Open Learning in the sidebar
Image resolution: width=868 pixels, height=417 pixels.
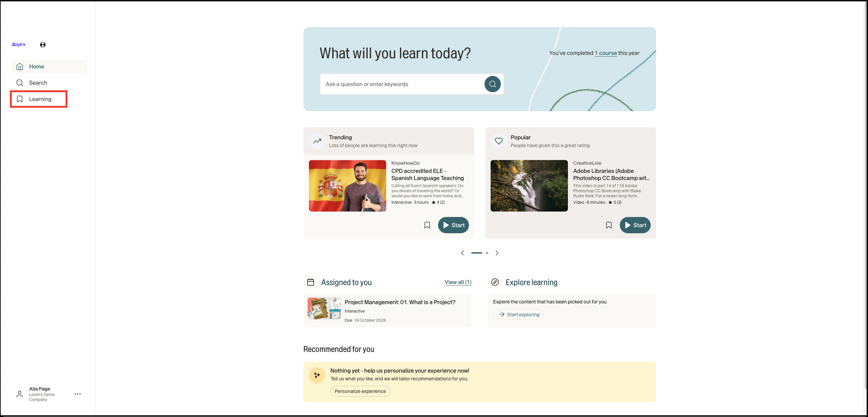click(x=40, y=99)
